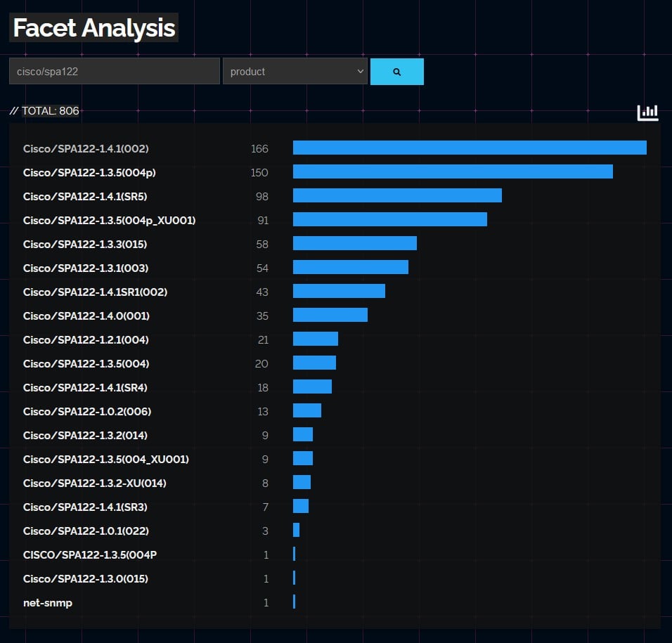Open the product facet dropdown
This screenshot has height=643, width=672.
pos(295,71)
